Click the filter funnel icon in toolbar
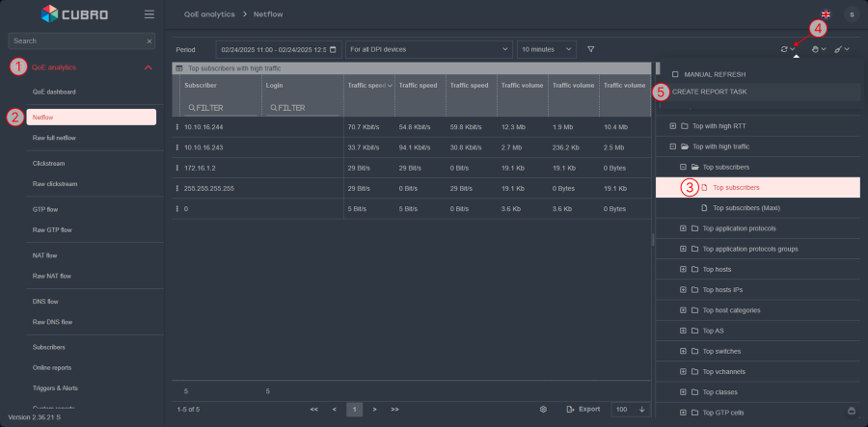Screen dimensions: 868x427 (591, 49)
